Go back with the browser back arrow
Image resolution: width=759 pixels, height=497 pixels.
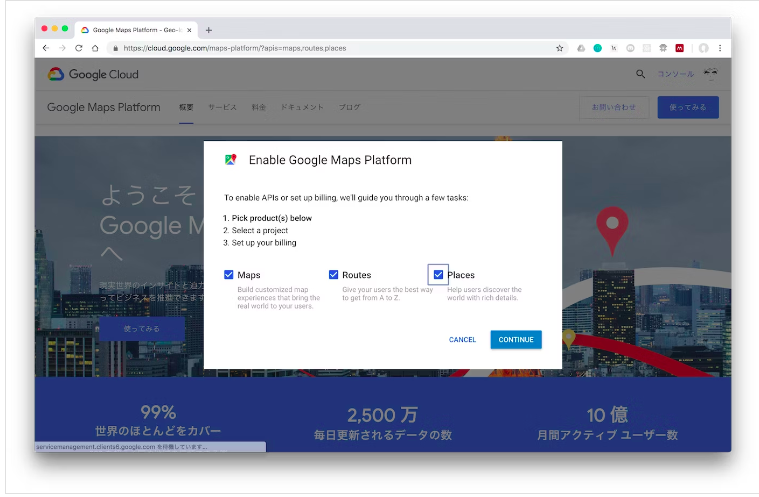pyautogui.click(x=46, y=48)
